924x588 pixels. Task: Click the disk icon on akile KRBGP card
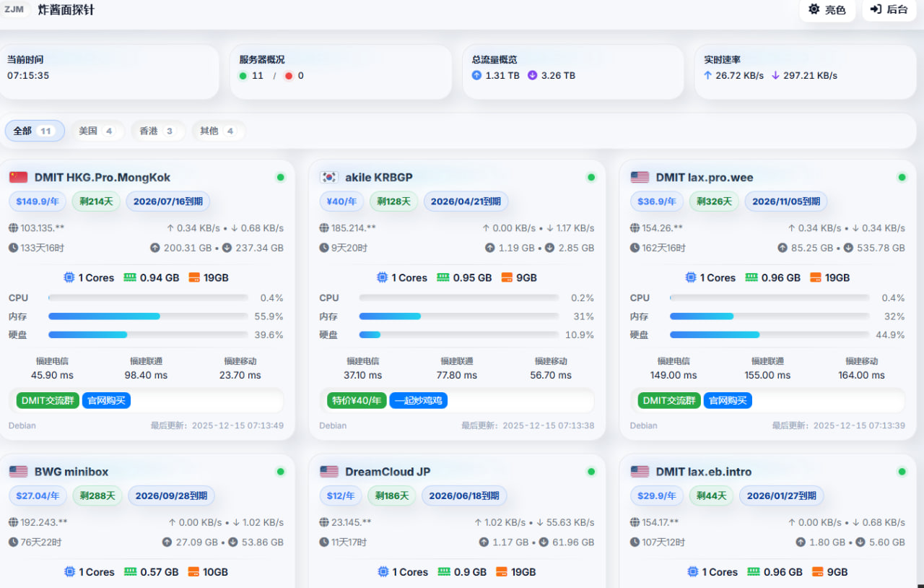point(507,277)
